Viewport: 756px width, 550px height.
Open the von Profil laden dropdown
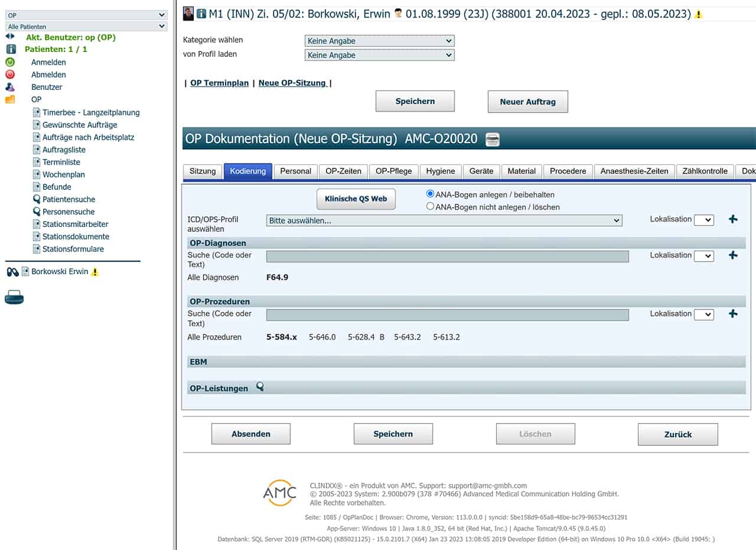(x=379, y=55)
